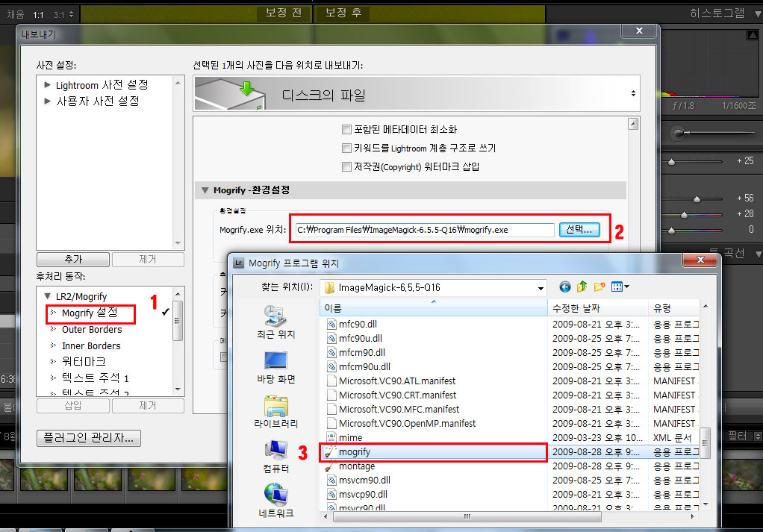Create a new folder using the toolbar icon
This screenshot has height=532, width=763.
click(x=599, y=287)
